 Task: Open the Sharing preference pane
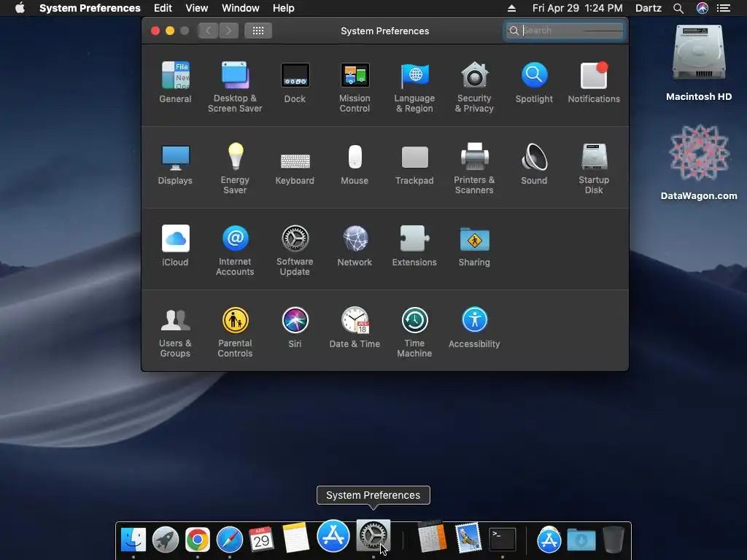pyautogui.click(x=474, y=245)
